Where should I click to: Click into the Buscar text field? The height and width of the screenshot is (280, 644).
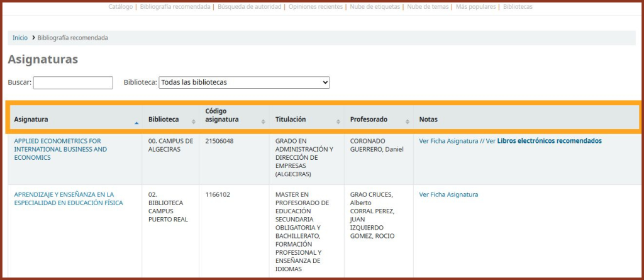click(73, 82)
